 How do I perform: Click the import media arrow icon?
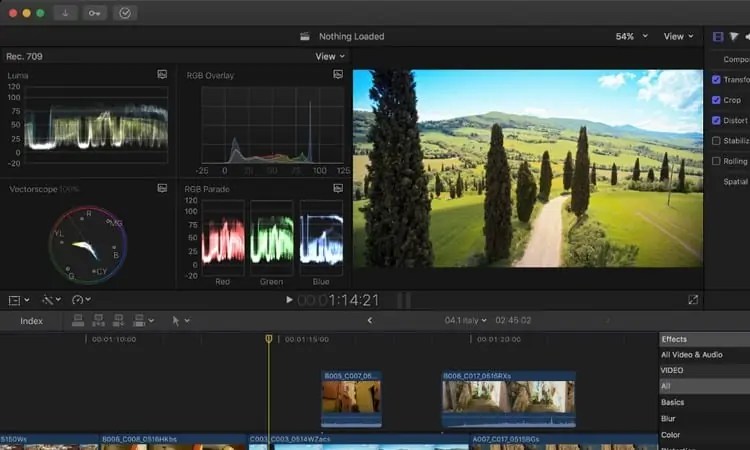coord(65,13)
